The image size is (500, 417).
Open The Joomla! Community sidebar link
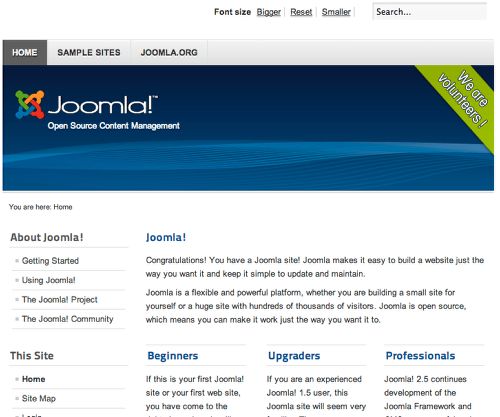(x=68, y=319)
